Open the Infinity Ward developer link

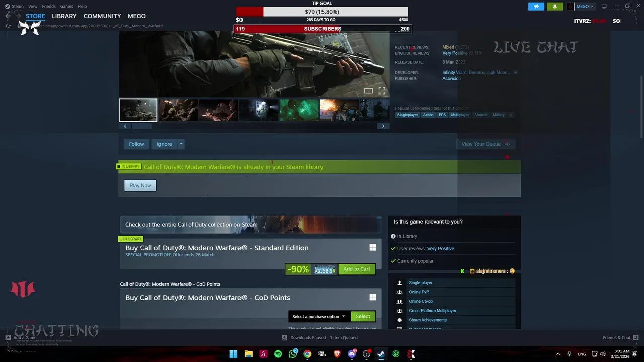(x=454, y=72)
